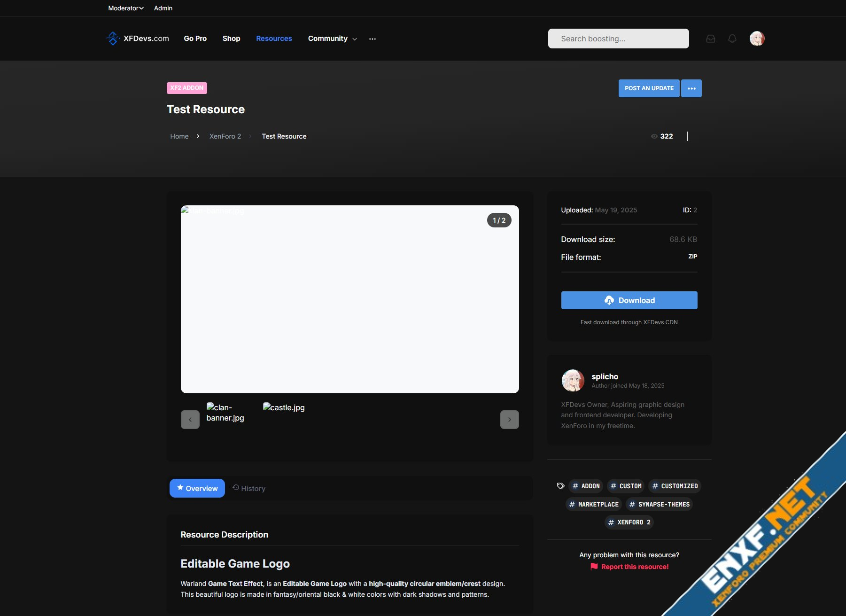Viewport: 846px width, 616px height.
Task: Click the XFDevs.com logo
Action: pyautogui.click(x=138, y=39)
